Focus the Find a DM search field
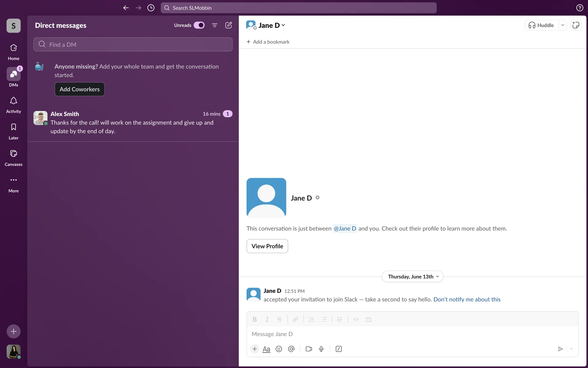Image resolution: width=588 pixels, height=368 pixels. tap(133, 44)
